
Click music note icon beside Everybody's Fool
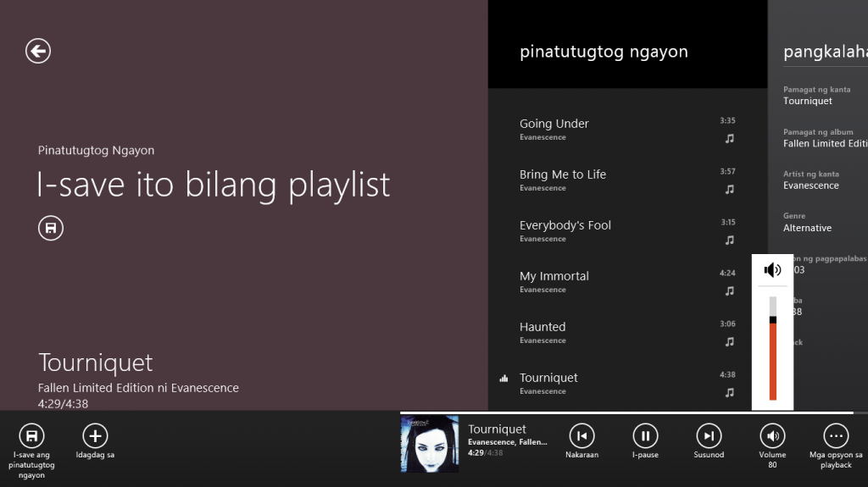(730, 241)
